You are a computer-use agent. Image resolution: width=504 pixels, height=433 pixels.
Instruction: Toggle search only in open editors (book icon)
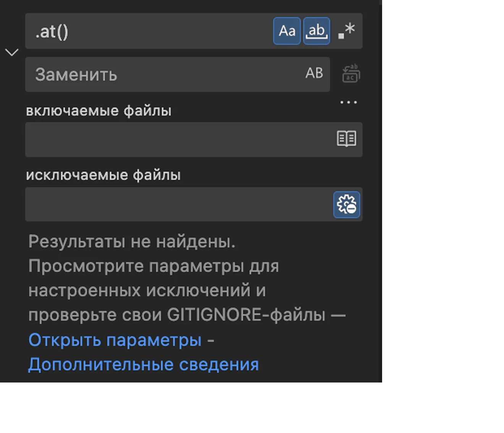point(347,139)
